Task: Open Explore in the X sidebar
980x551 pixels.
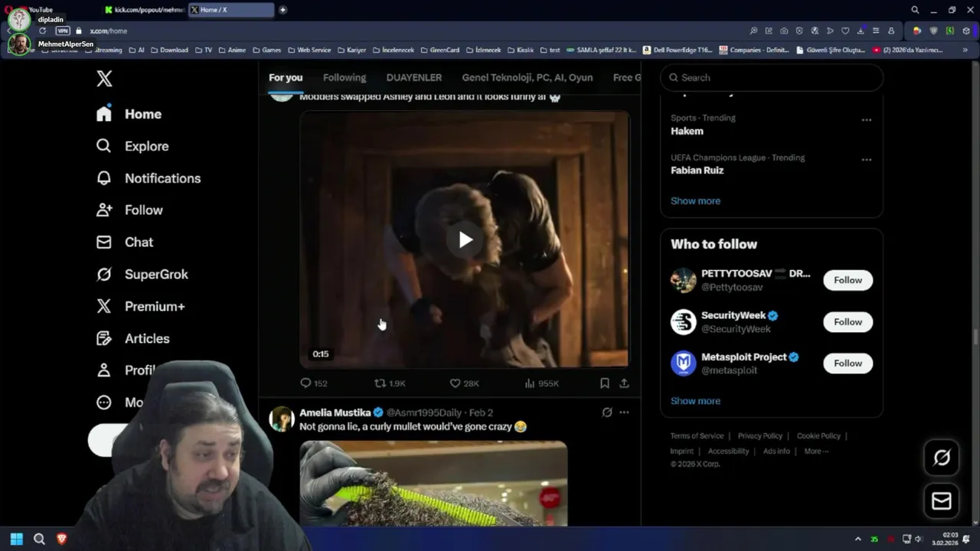Action: click(x=132, y=146)
